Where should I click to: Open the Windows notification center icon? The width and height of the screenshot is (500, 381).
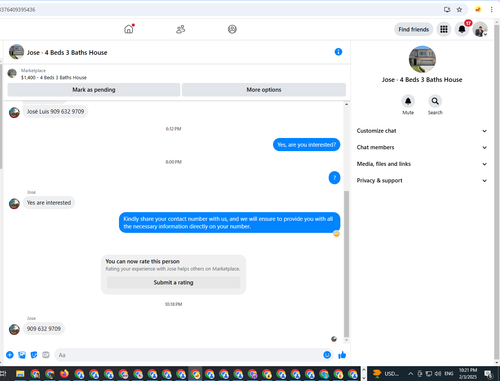489,374
